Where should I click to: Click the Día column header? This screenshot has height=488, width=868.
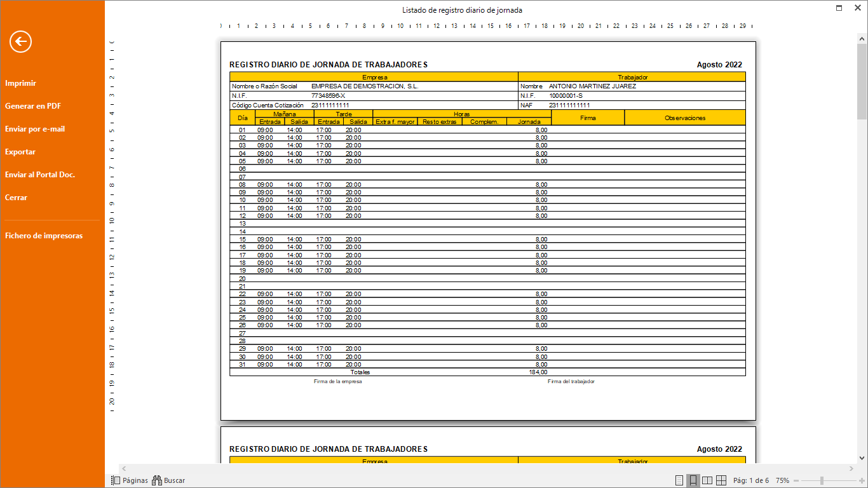pos(243,118)
